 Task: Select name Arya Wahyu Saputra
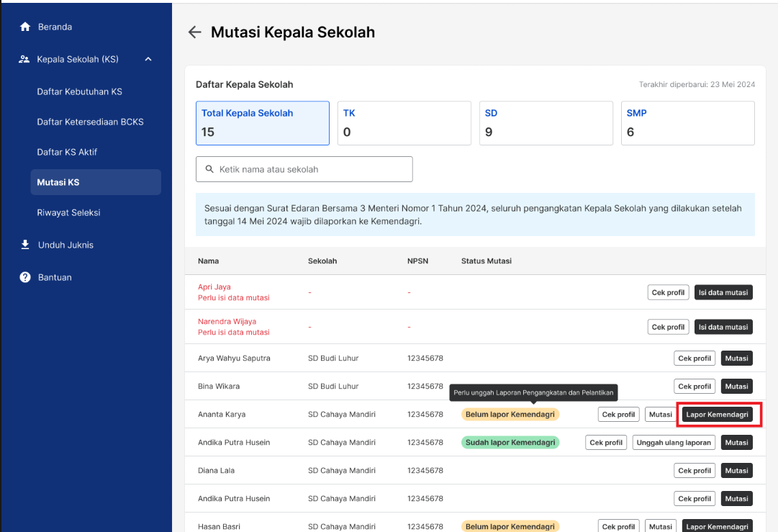click(x=234, y=359)
